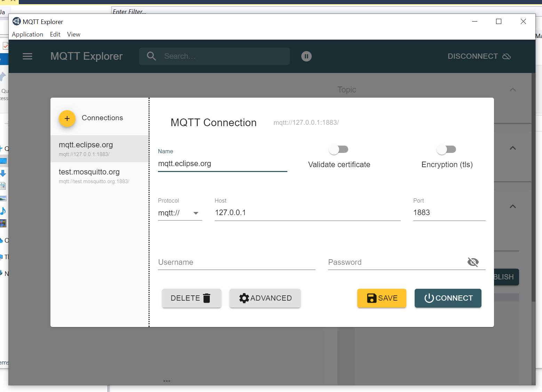Click the music note icon in background sidebar

(x=3, y=211)
